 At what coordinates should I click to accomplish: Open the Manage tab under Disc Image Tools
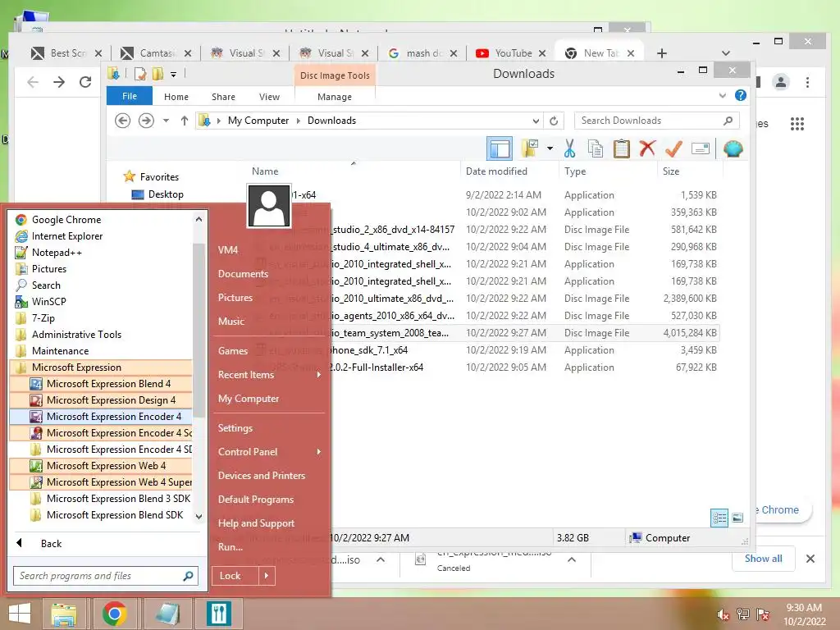click(335, 97)
